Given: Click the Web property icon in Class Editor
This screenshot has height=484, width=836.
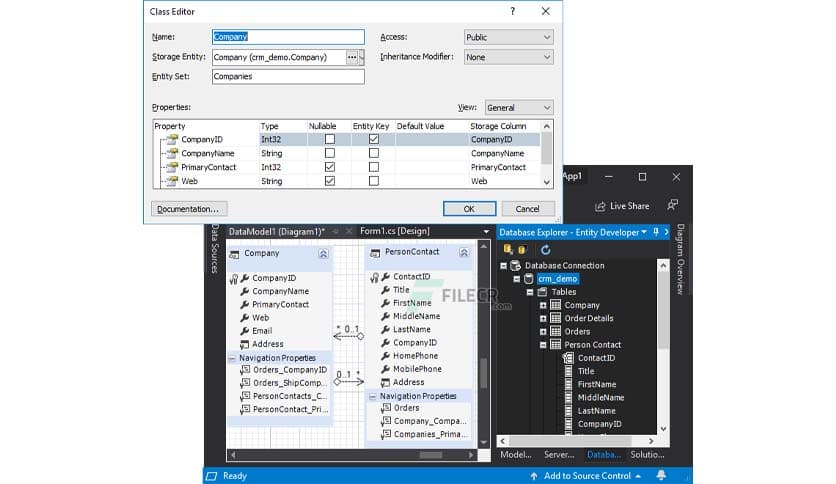Looking at the screenshot, I should pyautogui.click(x=172, y=181).
